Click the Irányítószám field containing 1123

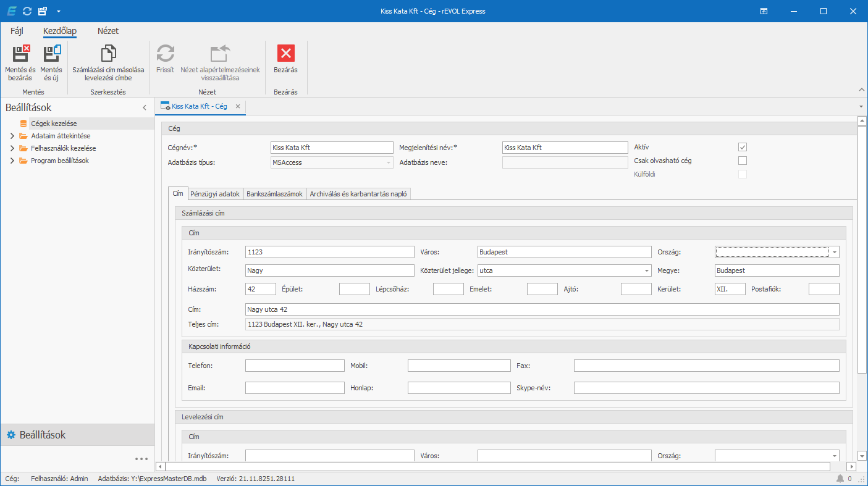click(329, 252)
